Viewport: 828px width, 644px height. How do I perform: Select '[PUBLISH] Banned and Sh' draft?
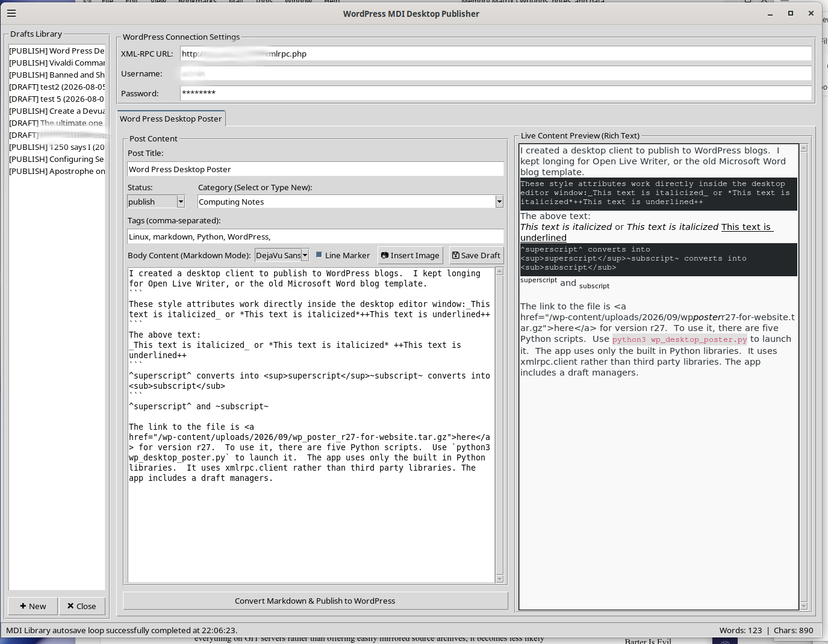click(x=57, y=75)
